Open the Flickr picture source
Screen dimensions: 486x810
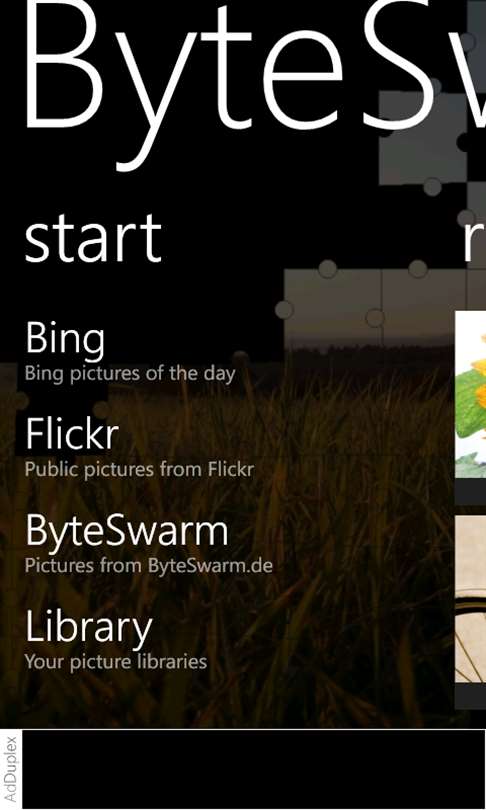point(72,433)
